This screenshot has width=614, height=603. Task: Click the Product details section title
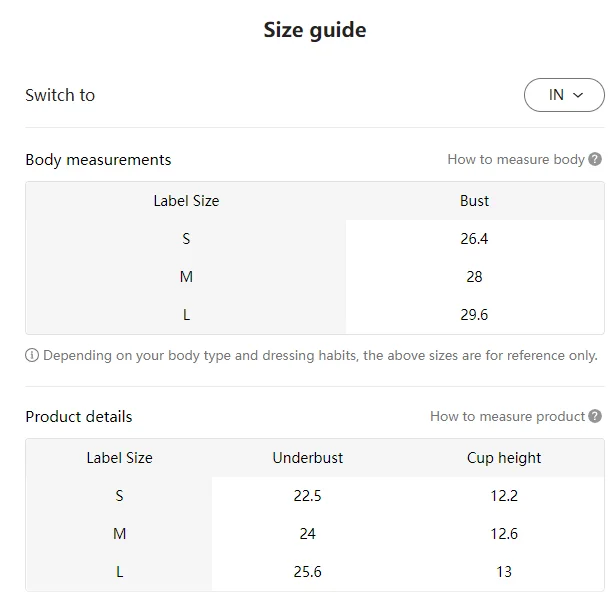(79, 417)
